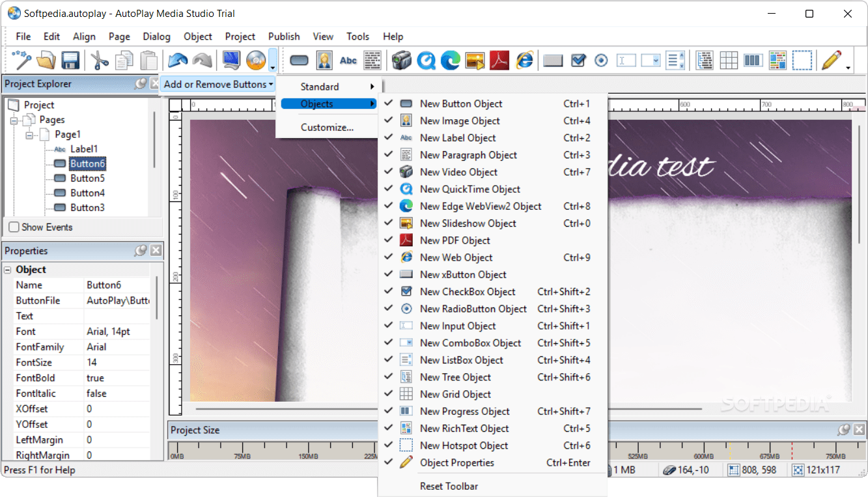868x497 pixels.
Task: Click the New Video Object toolbar icon
Action: (401, 61)
